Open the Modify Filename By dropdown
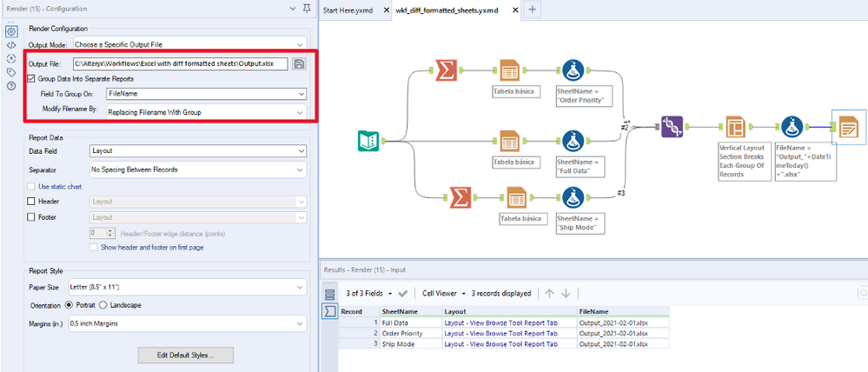Screen dimensions: 868x372 point(206,112)
